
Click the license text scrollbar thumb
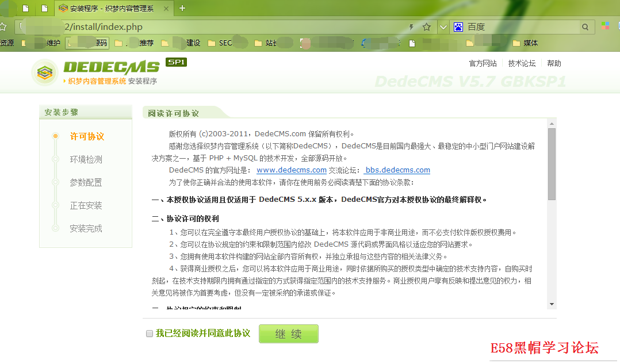click(x=552, y=164)
